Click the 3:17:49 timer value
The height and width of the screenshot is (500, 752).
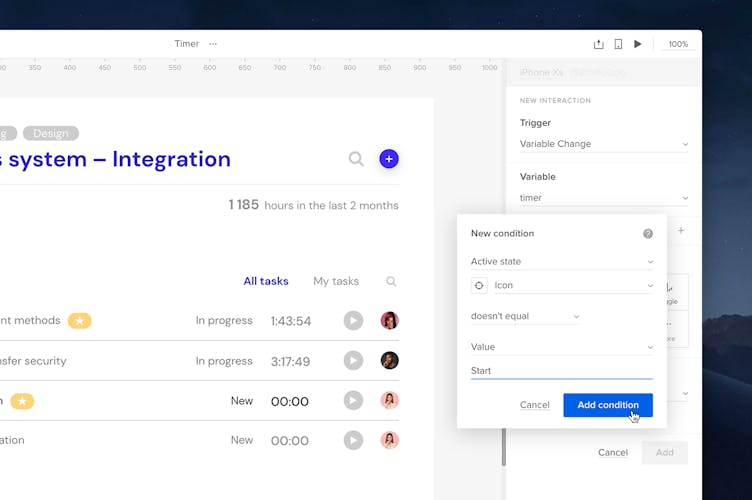[291, 361]
